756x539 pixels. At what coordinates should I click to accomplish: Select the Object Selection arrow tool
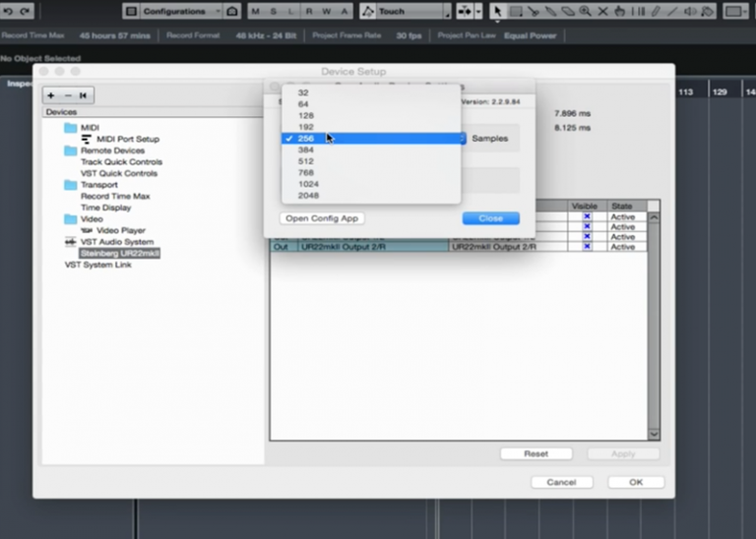coord(498,12)
